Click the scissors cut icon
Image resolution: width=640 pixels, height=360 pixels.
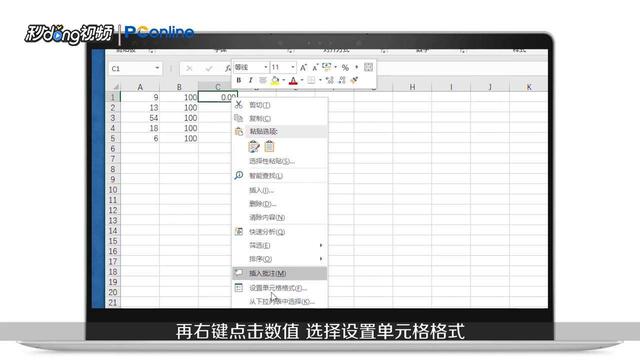(x=239, y=105)
